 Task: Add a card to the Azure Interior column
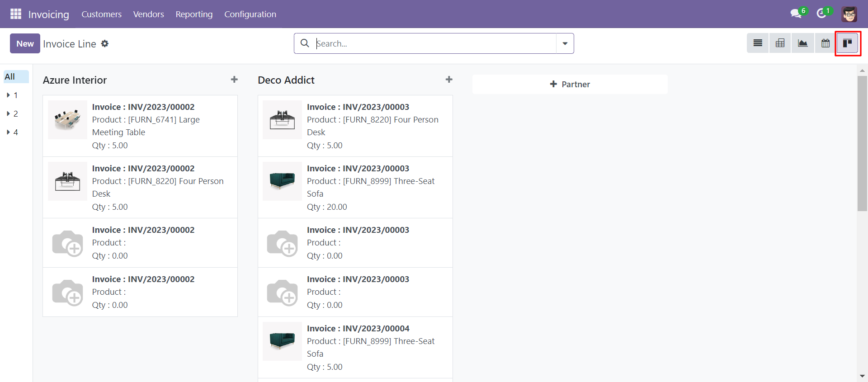(x=234, y=80)
